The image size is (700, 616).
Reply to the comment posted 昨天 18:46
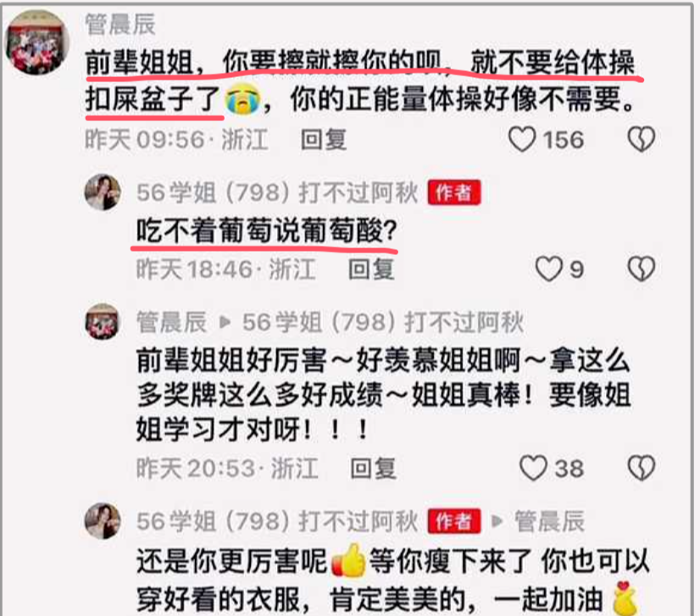click(371, 269)
